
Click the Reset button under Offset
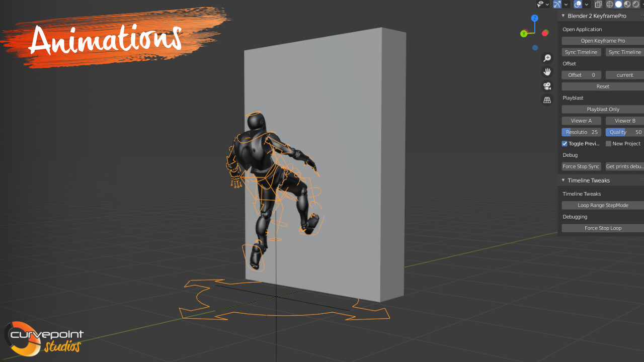click(602, 86)
